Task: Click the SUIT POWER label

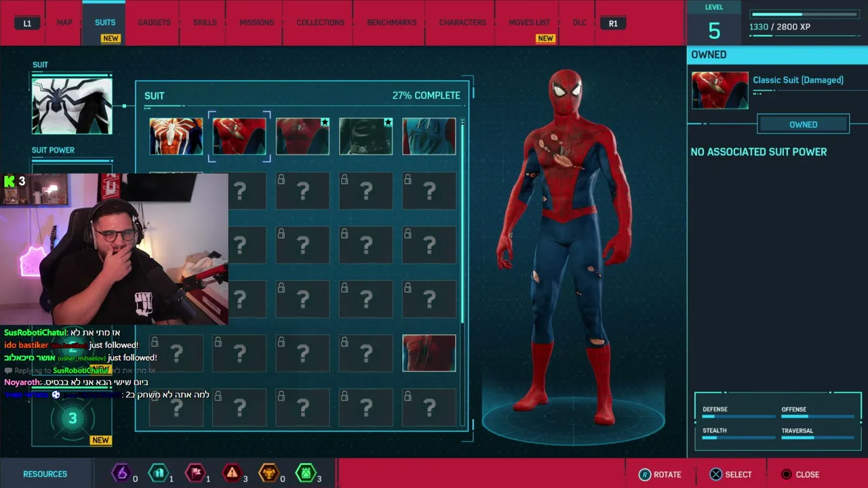Action: click(53, 150)
